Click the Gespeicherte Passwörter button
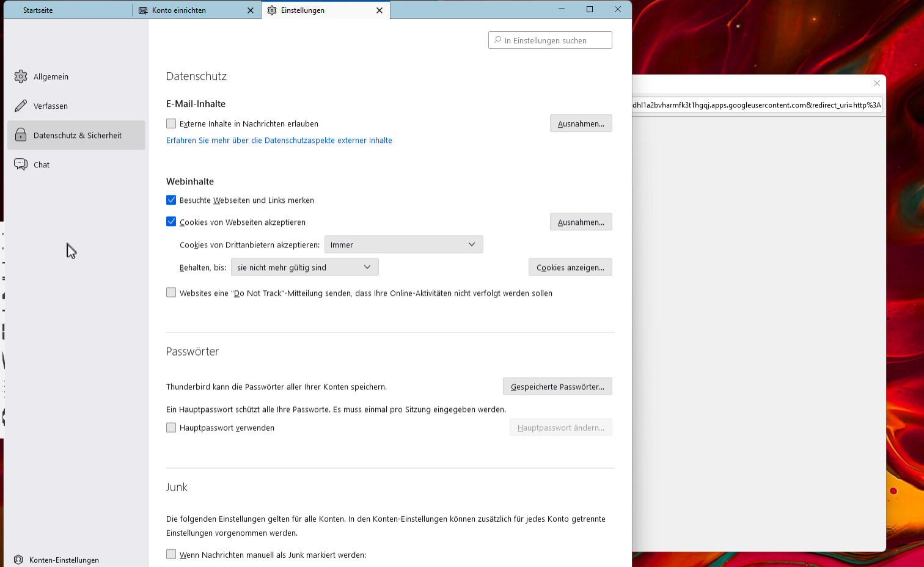 557,386
